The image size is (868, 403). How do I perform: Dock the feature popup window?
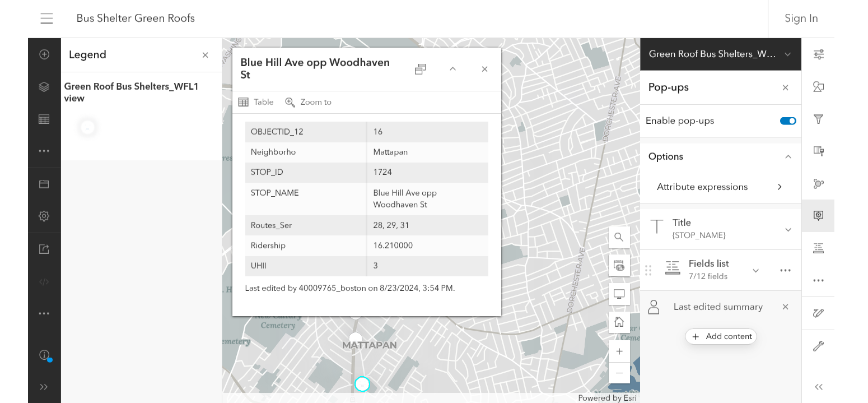click(420, 69)
